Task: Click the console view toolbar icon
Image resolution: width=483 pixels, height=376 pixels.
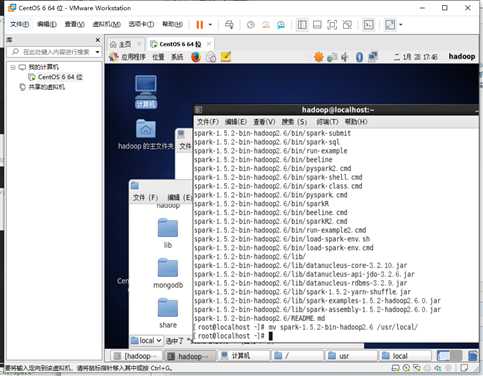Action: click(x=368, y=25)
